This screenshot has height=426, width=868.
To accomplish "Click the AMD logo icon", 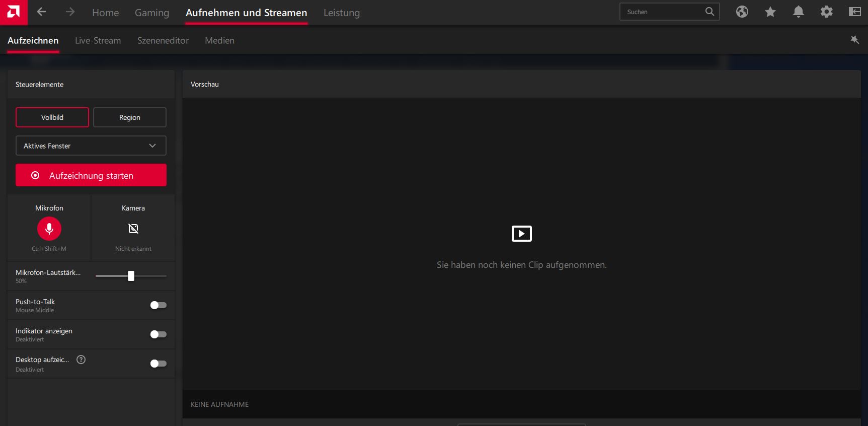I will [x=14, y=12].
